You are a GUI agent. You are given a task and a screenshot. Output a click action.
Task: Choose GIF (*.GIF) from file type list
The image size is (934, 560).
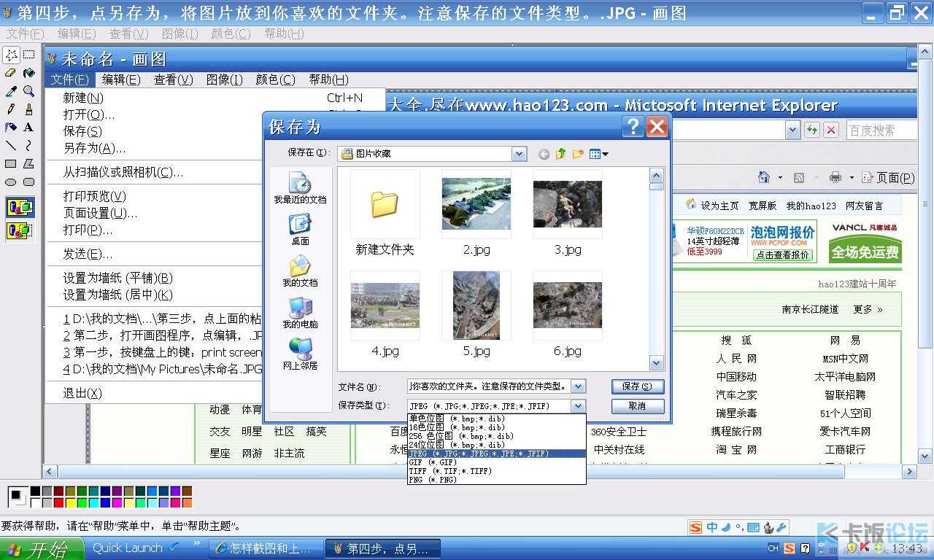[497, 462]
